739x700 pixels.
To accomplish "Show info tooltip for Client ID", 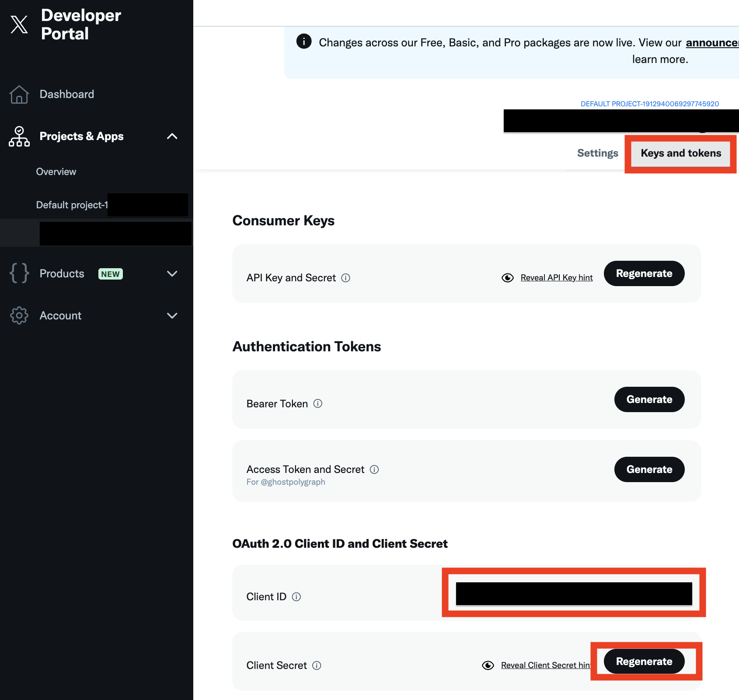I will tap(296, 597).
